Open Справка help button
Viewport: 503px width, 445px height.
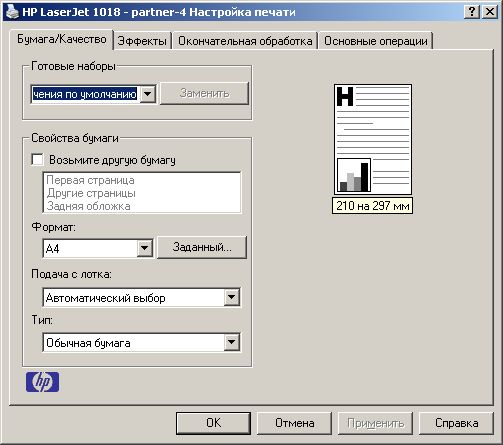click(x=456, y=423)
